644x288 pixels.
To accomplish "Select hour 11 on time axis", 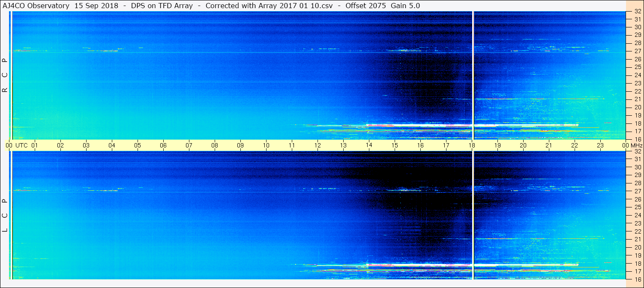I will point(292,145).
